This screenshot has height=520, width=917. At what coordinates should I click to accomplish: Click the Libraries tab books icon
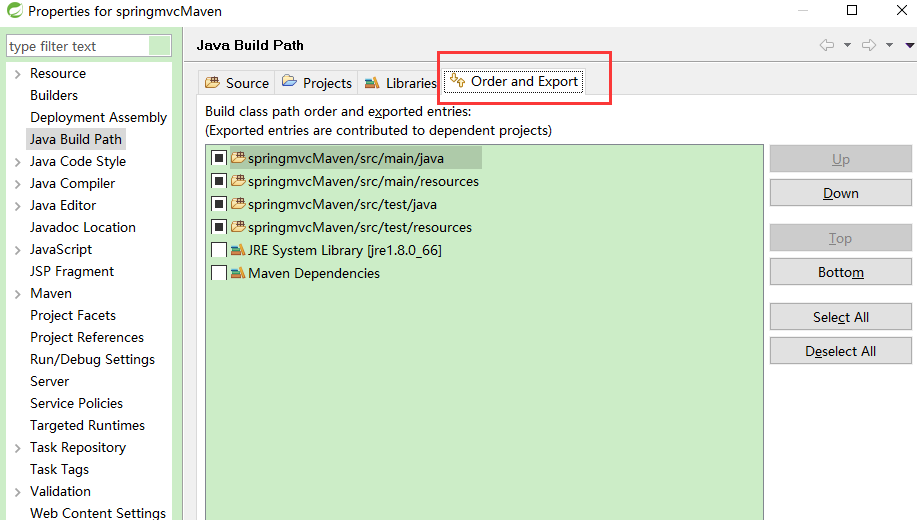click(372, 83)
